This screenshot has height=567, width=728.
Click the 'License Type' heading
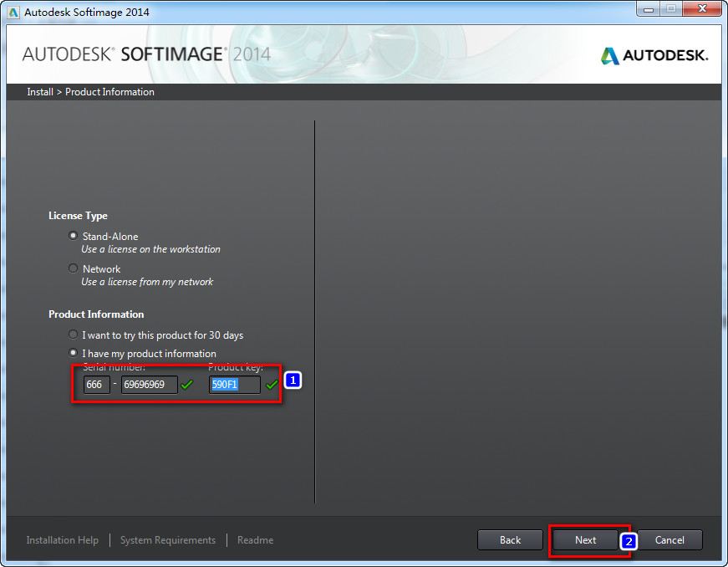78,216
